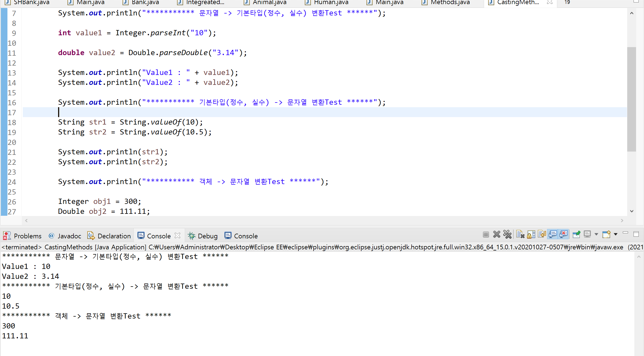Screen dimensions: 644x356
Task: Click the Display Selected Console monitor icon
Action: click(x=587, y=234)
